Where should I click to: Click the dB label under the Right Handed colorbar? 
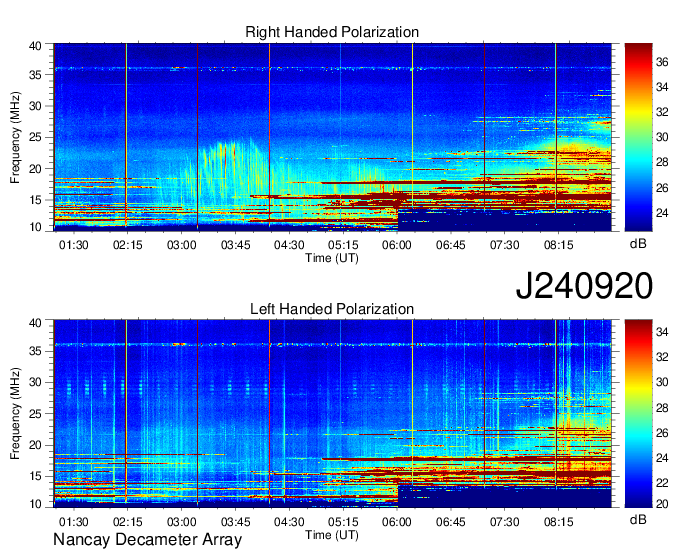[638, 244]
